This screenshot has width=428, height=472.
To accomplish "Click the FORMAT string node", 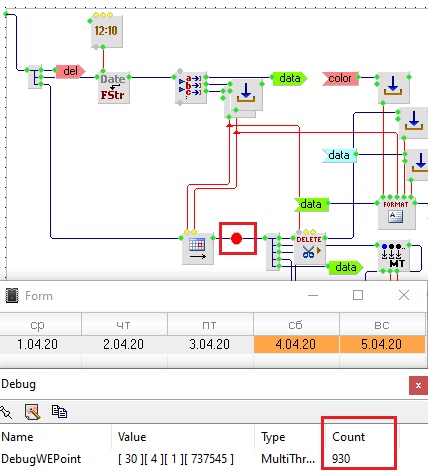I will (396, 213).
